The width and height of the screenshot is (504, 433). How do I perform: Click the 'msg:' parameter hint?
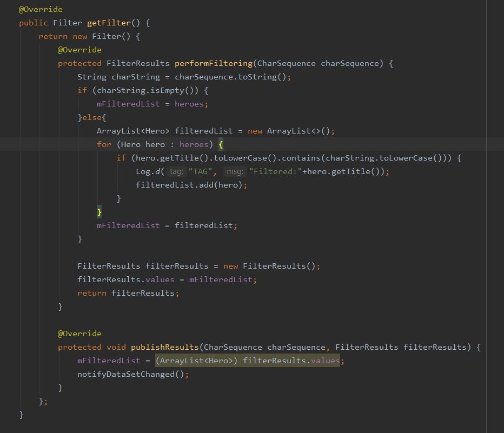pyautogui.click(x=235, y=171)
